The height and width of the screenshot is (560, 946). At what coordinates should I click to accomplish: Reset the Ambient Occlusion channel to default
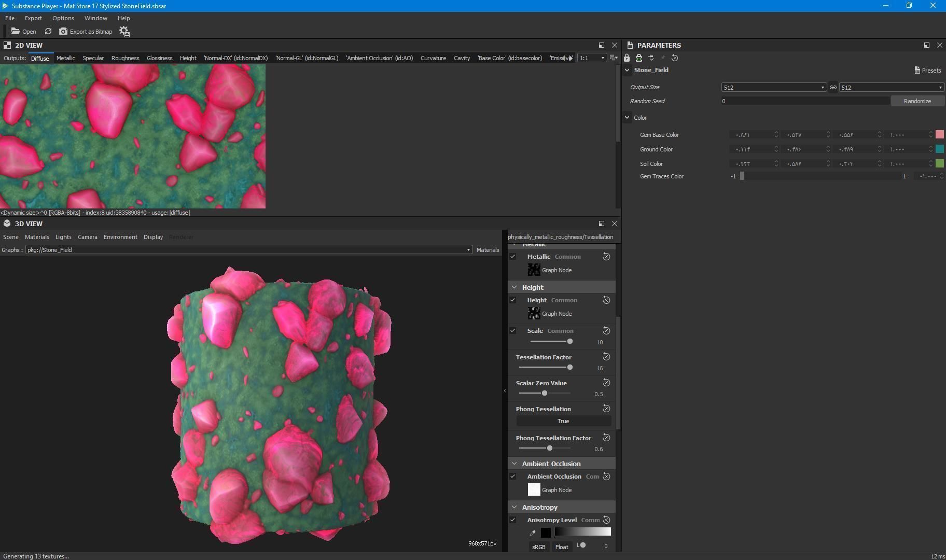click(x=606, y=477)
